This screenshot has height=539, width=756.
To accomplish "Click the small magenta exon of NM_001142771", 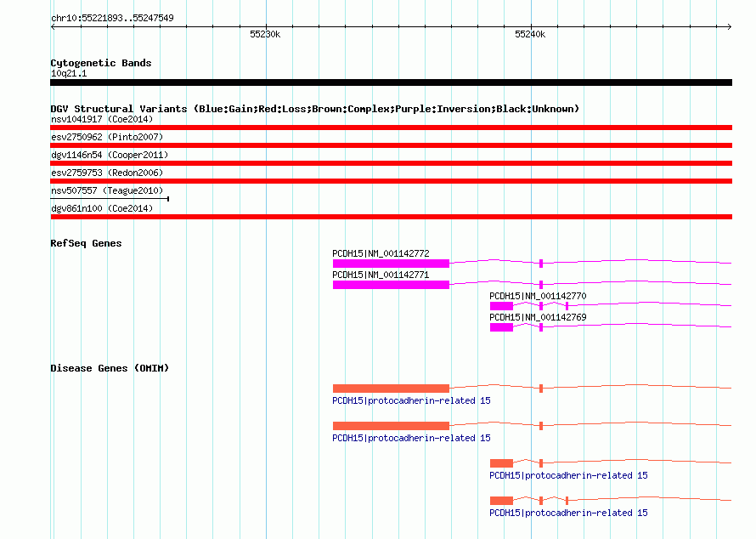I will tap(541, 285).
